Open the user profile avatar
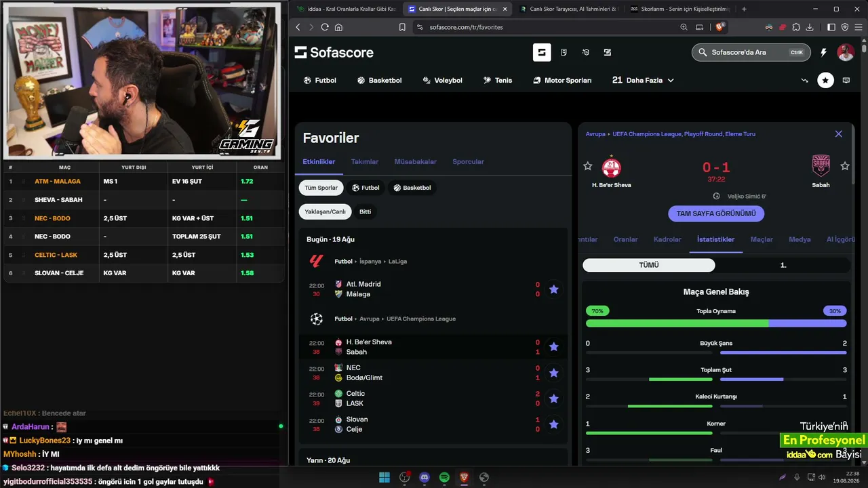868x488 pixels. (x=845, y=52)
